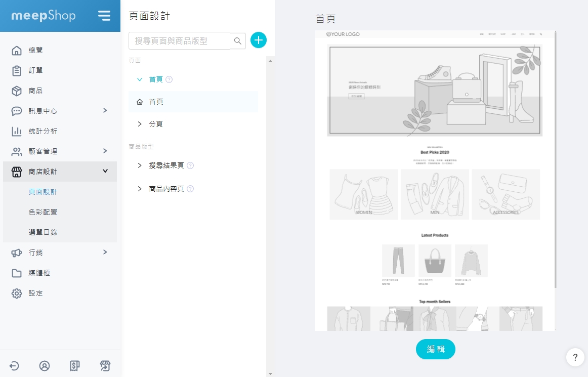588x377 pixels.
Task: Open the 訂單 orders clipboard icon
Action: point(17,70)
